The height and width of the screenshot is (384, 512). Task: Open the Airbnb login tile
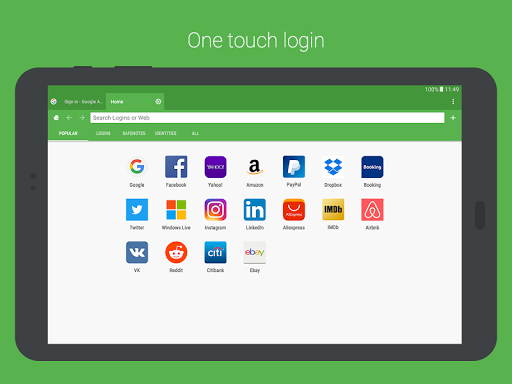[372, 210]
